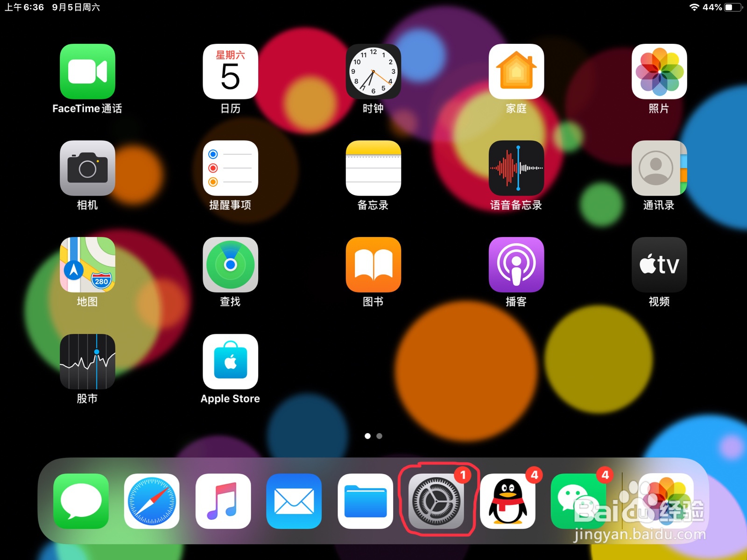
Task: Open 照片 app in top row
Action: (x=659, y=71)
